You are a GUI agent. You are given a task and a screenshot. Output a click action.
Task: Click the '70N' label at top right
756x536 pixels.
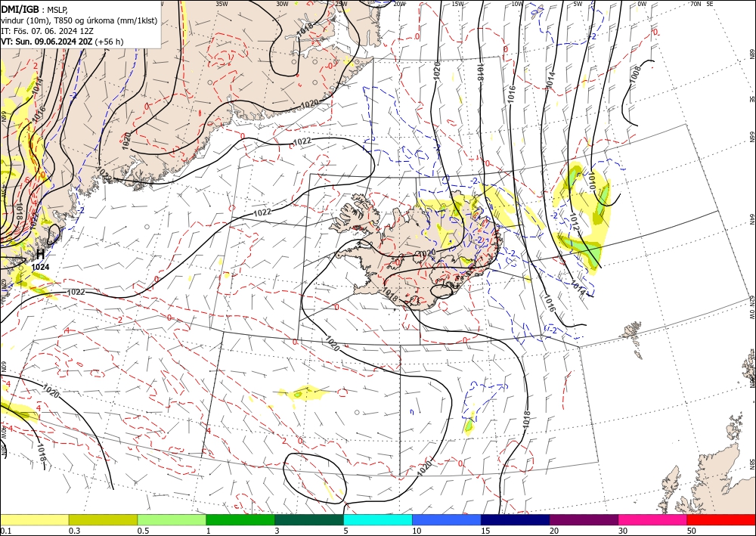click(696, 4)
